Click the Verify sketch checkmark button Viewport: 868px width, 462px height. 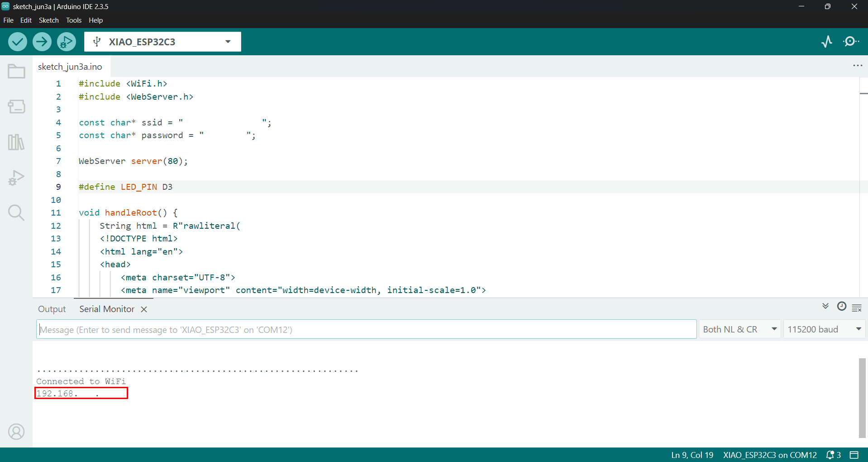click(18, 42)
